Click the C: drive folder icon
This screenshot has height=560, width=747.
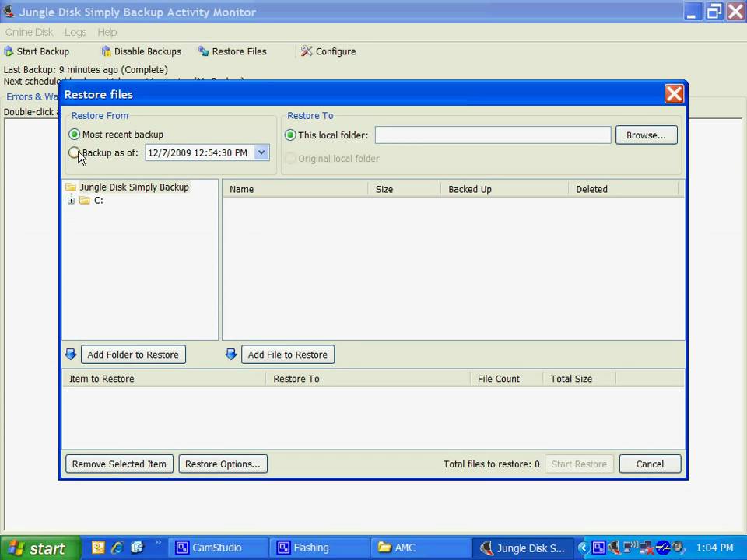pos(84,201)
